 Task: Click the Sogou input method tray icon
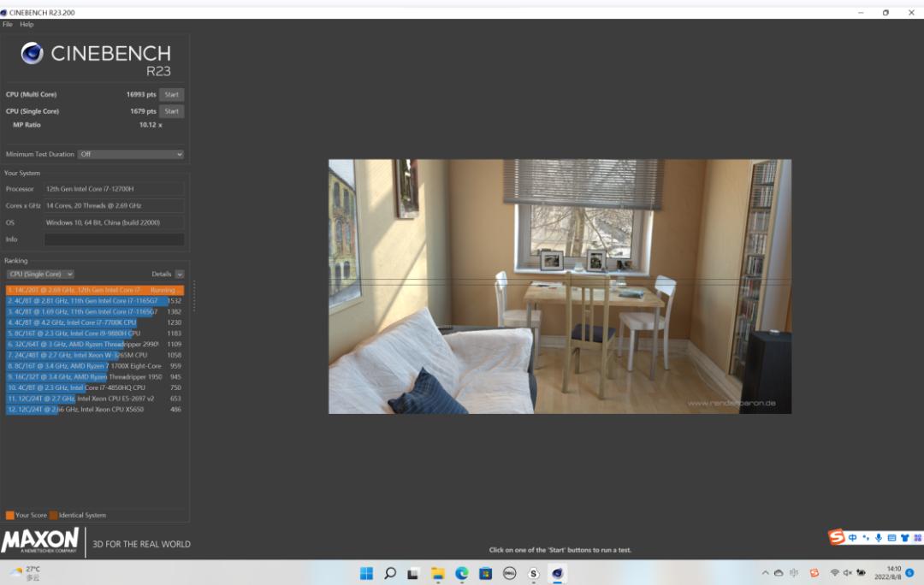(814, 573)
